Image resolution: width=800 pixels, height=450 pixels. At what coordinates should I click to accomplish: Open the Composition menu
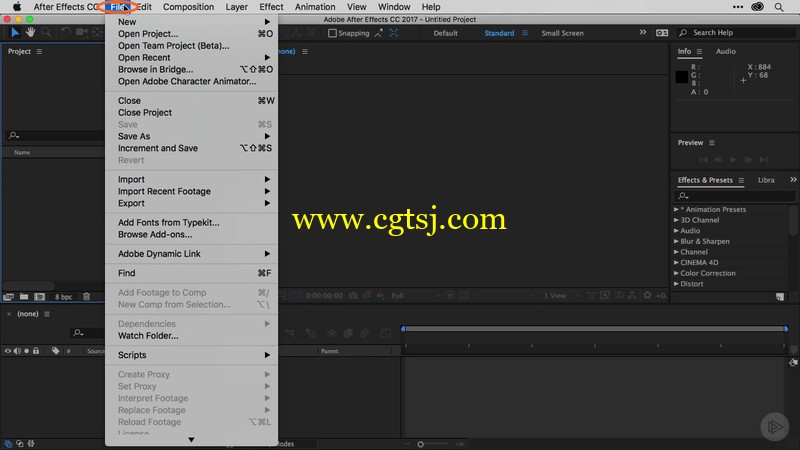click(188, 7)
